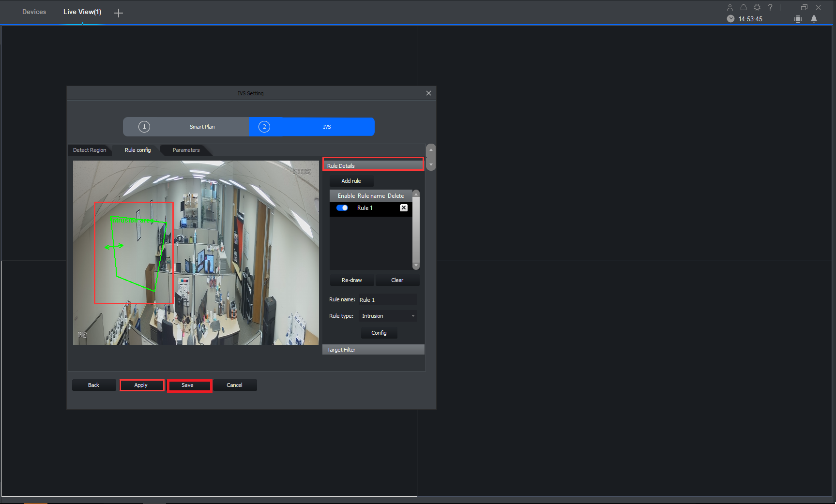Viewport: 836px width, 504px height.
Task: Delete Rule 1 using the X icon
Action: coord(403,208)
